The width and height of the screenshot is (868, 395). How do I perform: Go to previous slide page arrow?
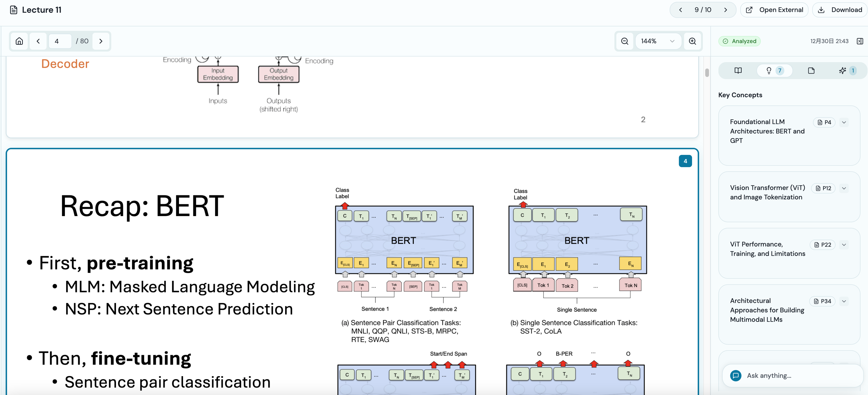point(38,41)
